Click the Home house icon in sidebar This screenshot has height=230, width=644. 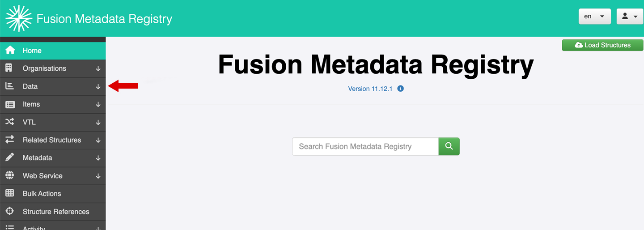pyautogui.click(x=10, y=50)
